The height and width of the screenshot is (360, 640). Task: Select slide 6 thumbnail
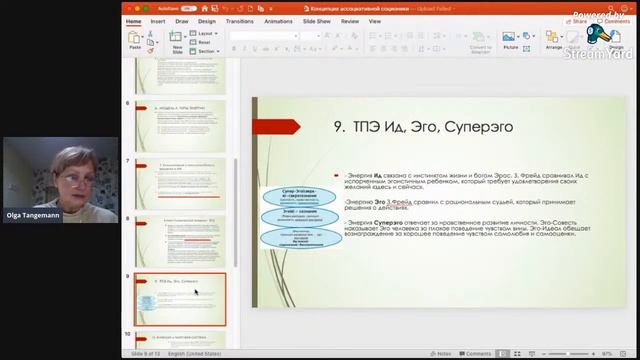click(x=180, y=126)
